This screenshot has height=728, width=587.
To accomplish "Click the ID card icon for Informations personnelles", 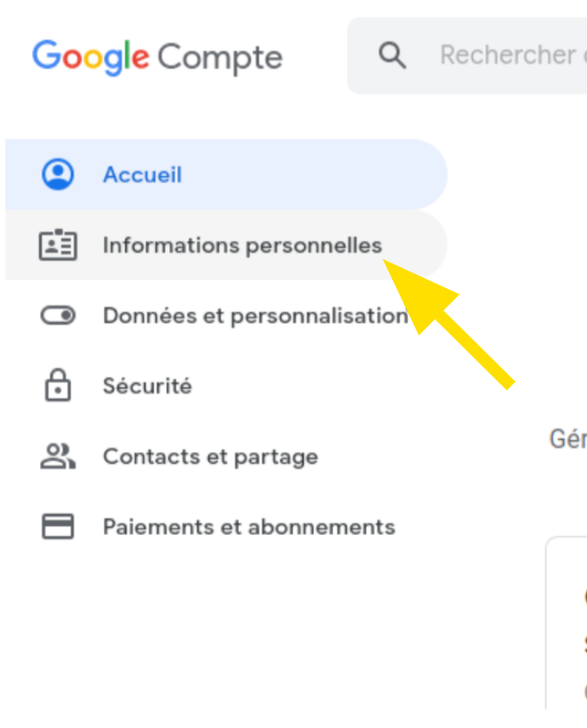I will pyautogui.click(x=58, y=245).
